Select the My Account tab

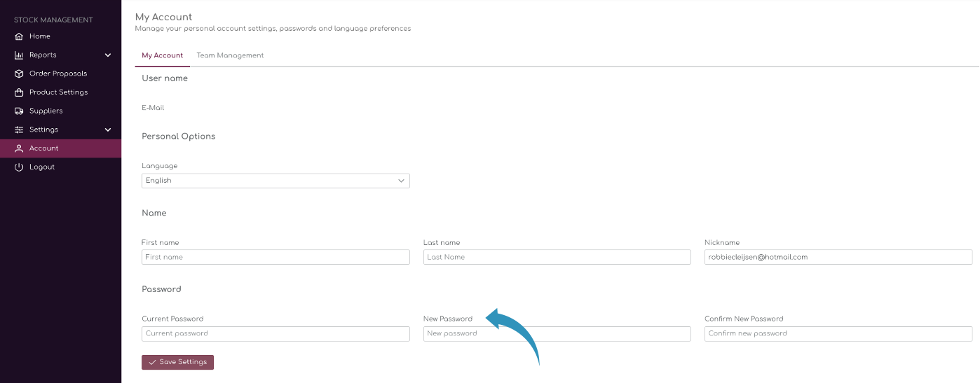[162, 55]
